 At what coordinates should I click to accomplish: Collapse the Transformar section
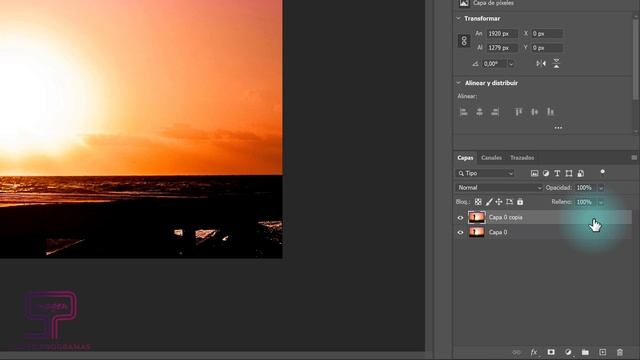458,18
